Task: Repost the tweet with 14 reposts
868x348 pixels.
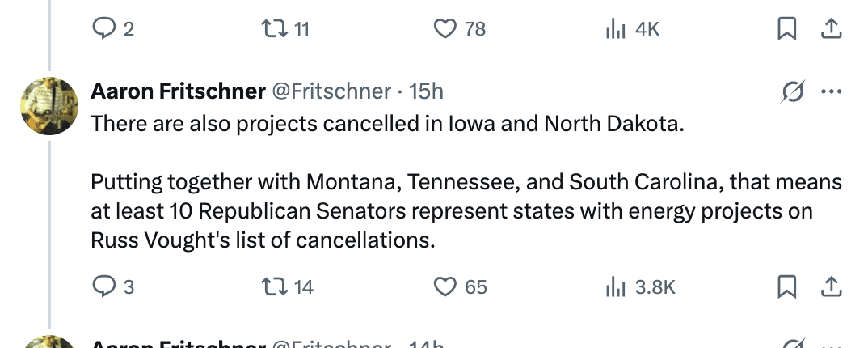Action: click(x=270, y=286)
